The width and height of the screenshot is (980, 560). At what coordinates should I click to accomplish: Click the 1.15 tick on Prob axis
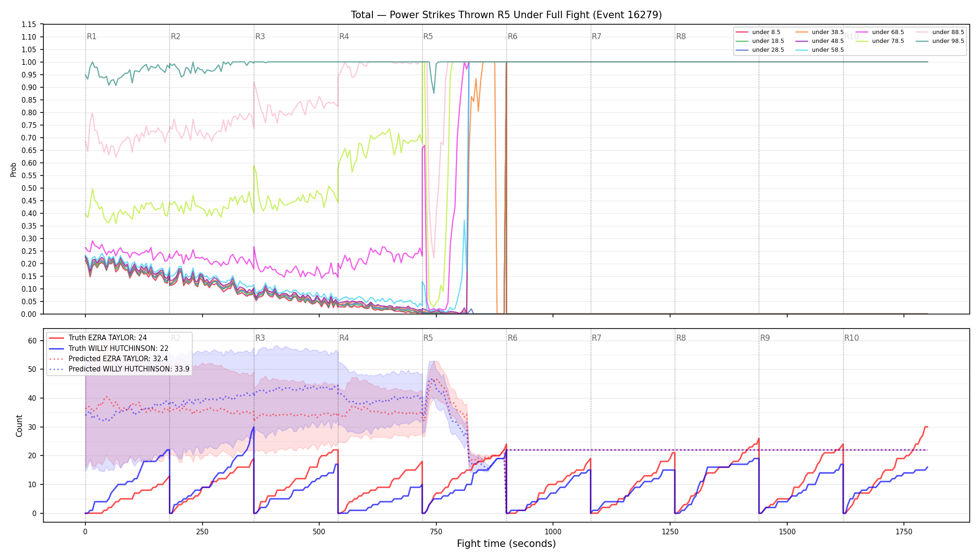click(x=29, y=24)
